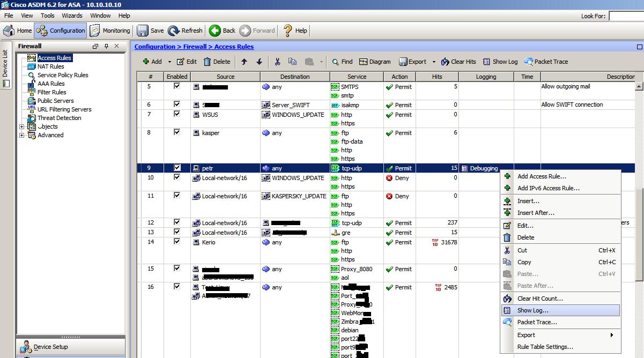Open the Export dropdown arrow in toolbar
This screenshot has height=358, width=644.
tap(434, 62)
